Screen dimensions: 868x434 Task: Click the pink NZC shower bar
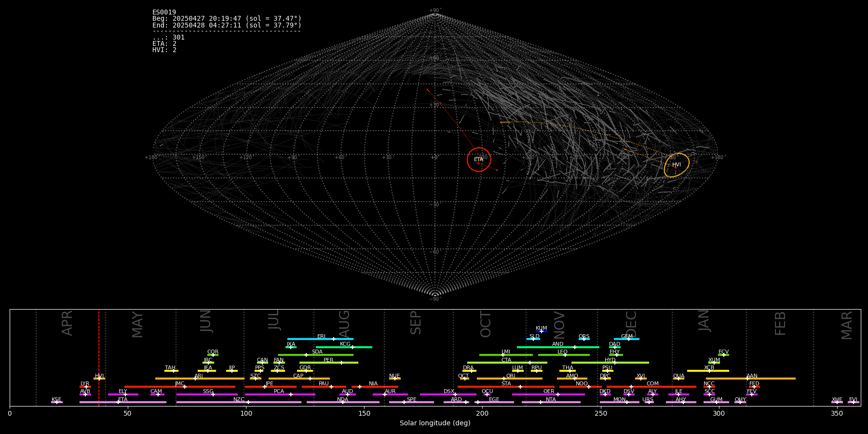(239, 402)
